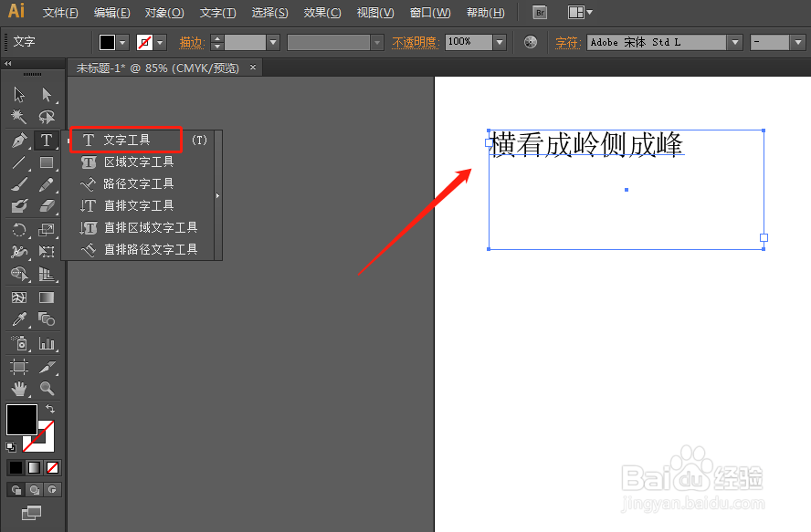Image resolution: width=811 pixels, height=532 pixels.
Task: Swap fill and stroke colors
Action: [50, 409]
